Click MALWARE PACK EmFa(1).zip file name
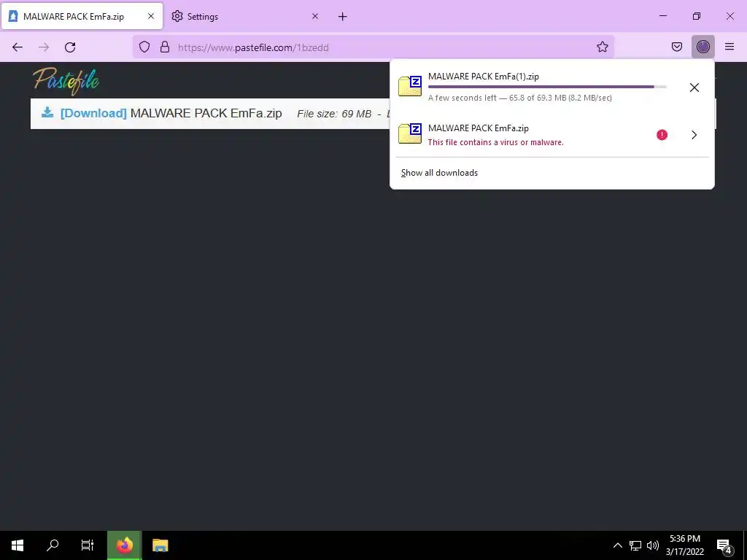747x560 pixels. 484,76
